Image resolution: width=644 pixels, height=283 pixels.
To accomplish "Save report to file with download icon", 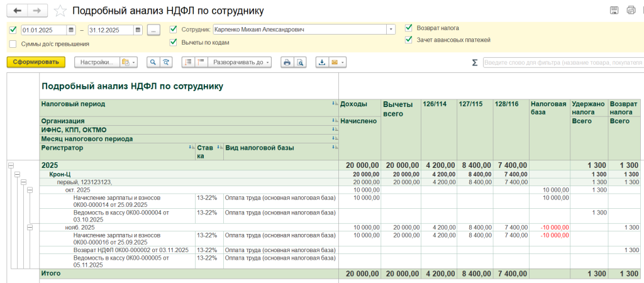I will (323, 62).
